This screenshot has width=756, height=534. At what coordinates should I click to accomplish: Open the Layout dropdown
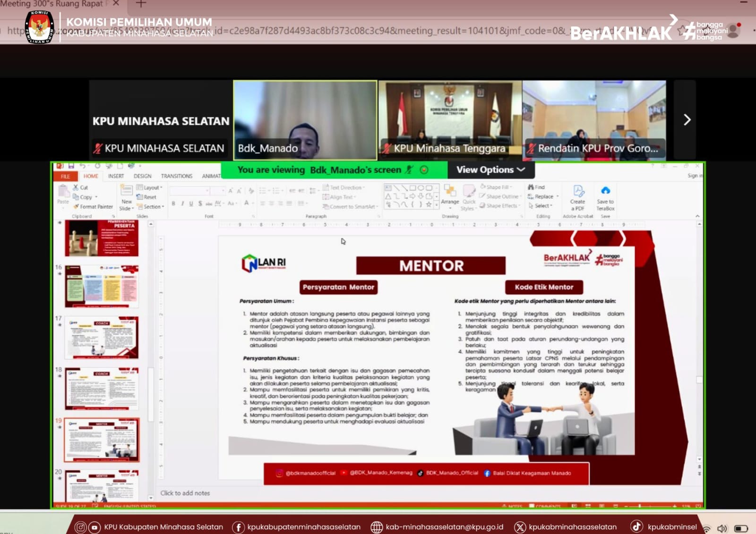click(150, 187)
